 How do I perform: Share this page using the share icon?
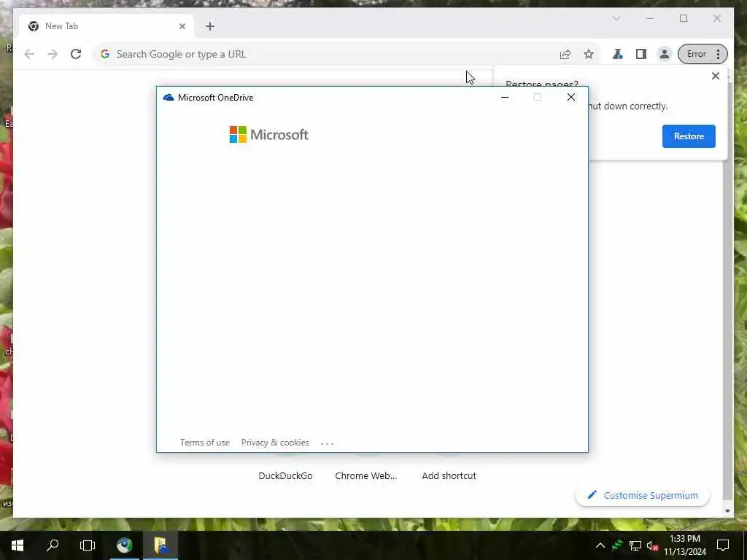[x=565, y=54]
